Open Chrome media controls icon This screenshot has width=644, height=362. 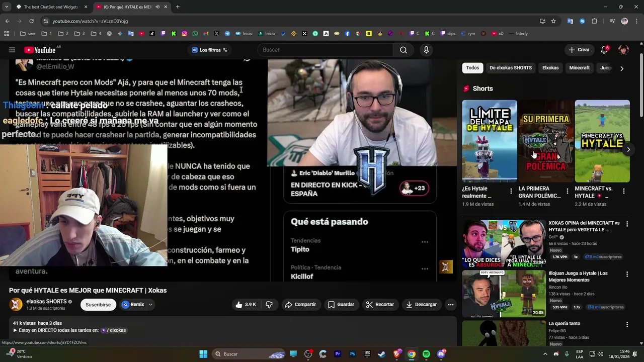click(x=612, y=21)
